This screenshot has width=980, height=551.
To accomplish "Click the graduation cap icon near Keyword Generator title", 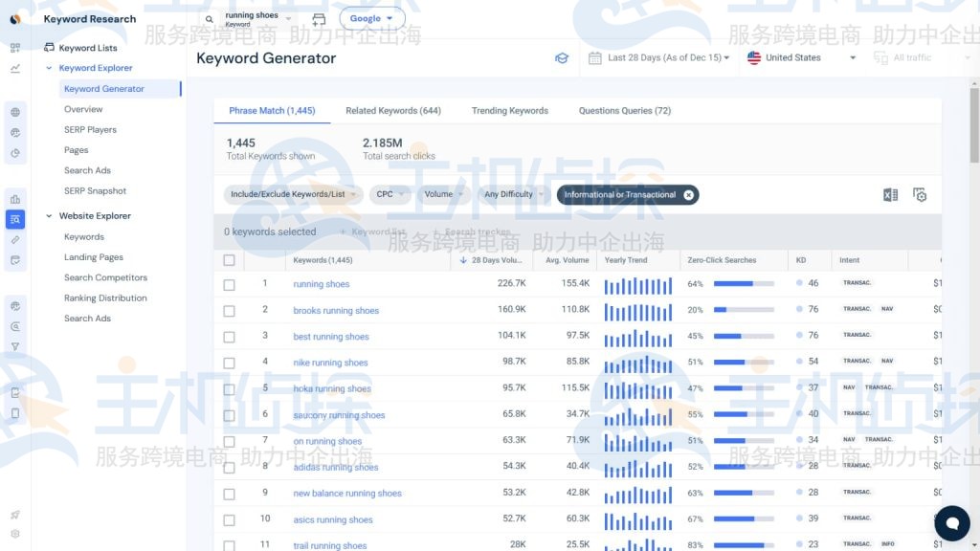I will pyautogui.click(x=563, y=57).
